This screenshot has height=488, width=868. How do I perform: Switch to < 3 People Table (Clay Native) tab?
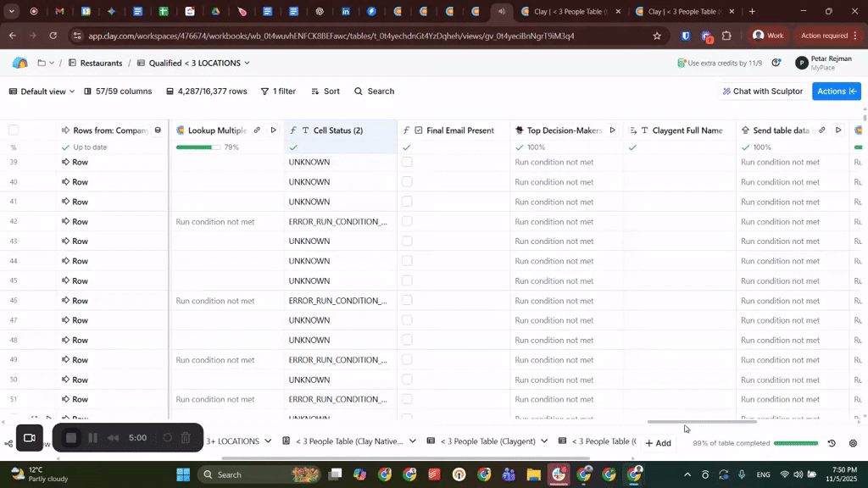pos(349,441)
